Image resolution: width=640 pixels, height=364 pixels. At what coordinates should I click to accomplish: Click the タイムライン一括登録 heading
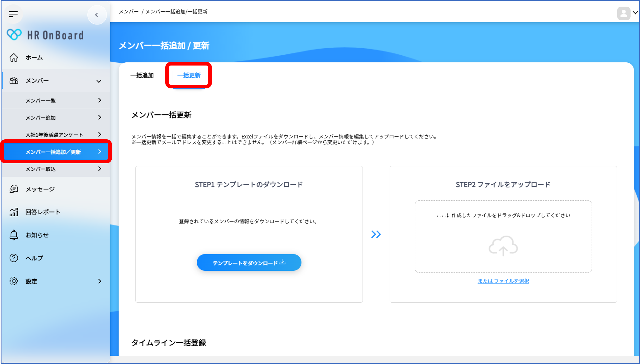(x=169, y=343)
